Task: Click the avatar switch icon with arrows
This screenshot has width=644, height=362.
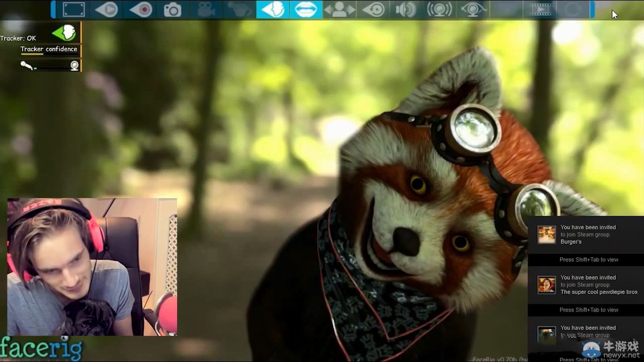Action: coord(339,10)
